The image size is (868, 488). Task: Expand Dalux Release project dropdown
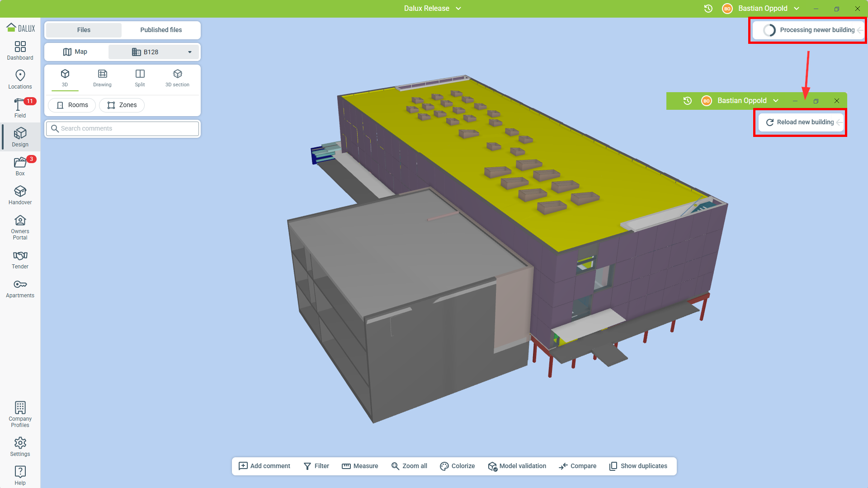458,9
